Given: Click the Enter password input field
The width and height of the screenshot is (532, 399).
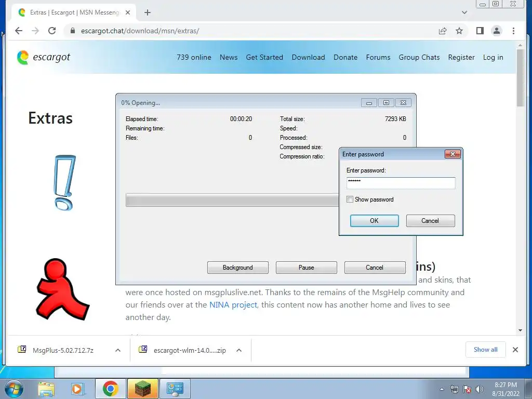Looking at the screenshot, I should (x=401, y=183).
